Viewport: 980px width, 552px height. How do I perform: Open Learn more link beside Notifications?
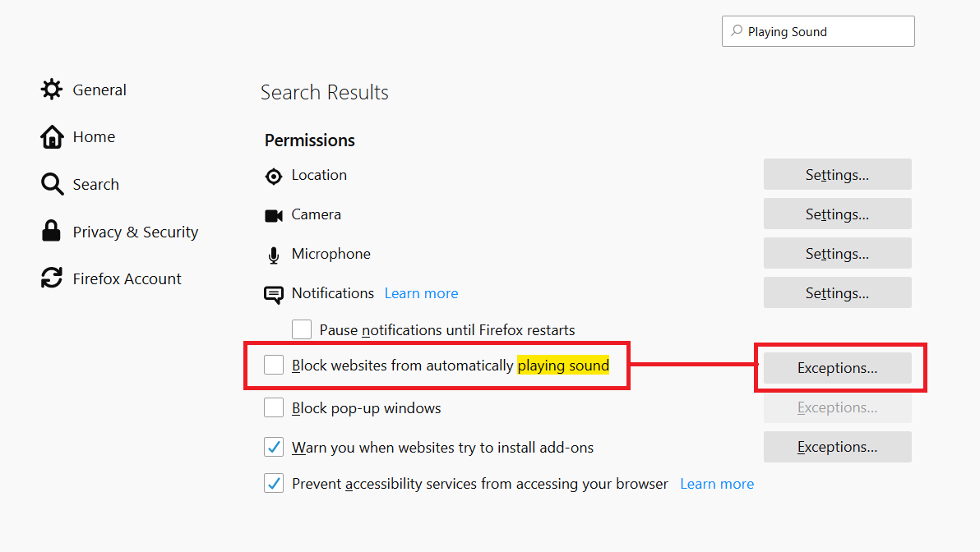tap(421, 293)
